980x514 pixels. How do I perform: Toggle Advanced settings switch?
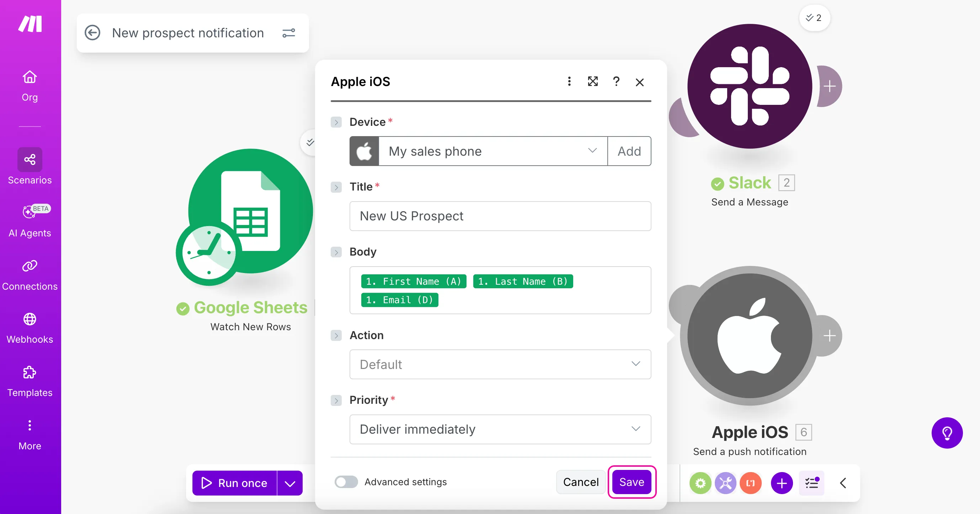click(346, 482)
